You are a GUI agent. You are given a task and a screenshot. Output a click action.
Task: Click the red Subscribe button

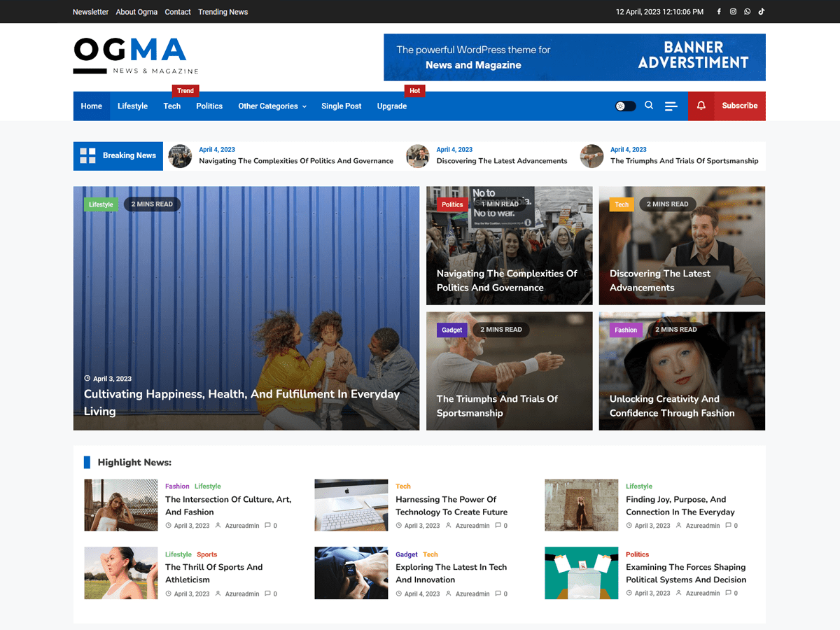pos(739,106)
